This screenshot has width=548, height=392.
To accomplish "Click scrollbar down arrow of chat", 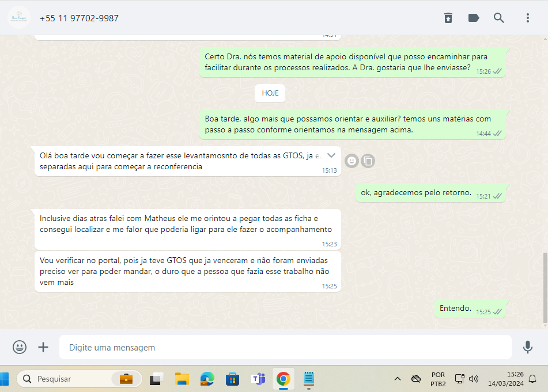I will click(545, 326).
